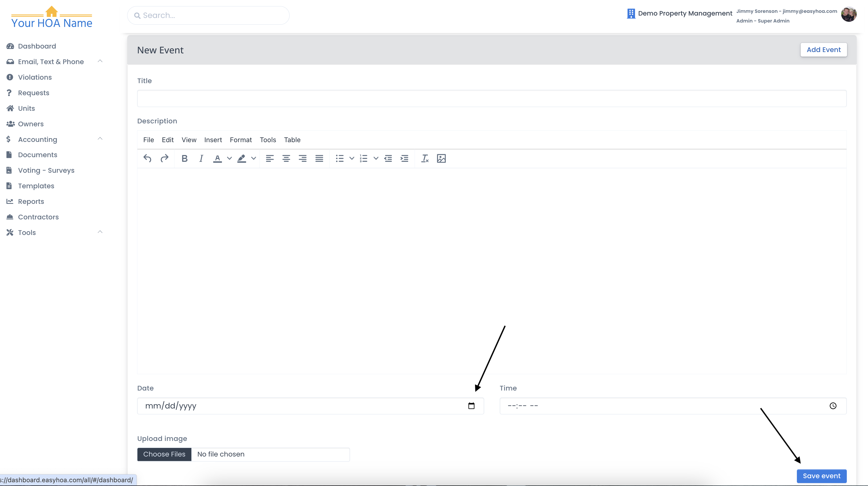Image resolution: width=868 pixels, height=486 pixels.
Task: Open Owners page
Action: (31, 124)
